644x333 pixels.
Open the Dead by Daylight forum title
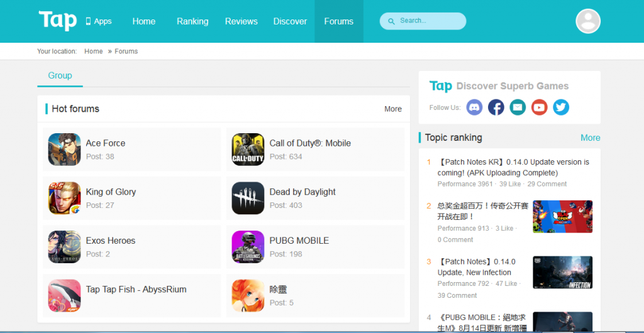pyautogui.click(x=303, y=192)
